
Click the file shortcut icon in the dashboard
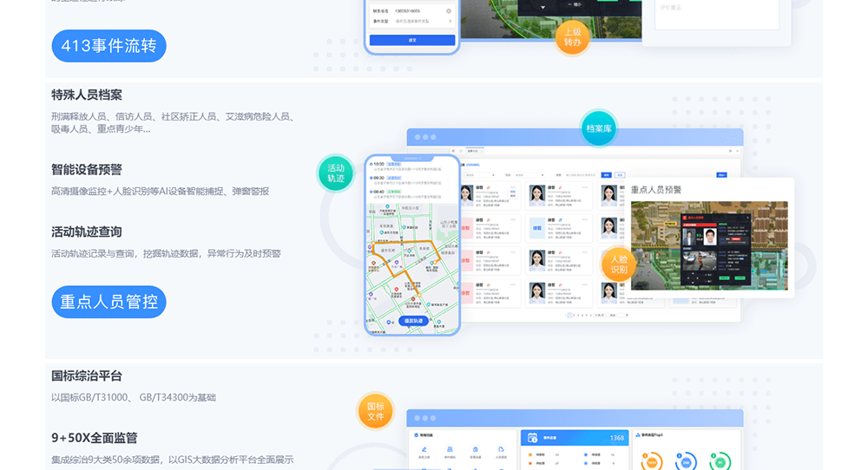point(501,449)
